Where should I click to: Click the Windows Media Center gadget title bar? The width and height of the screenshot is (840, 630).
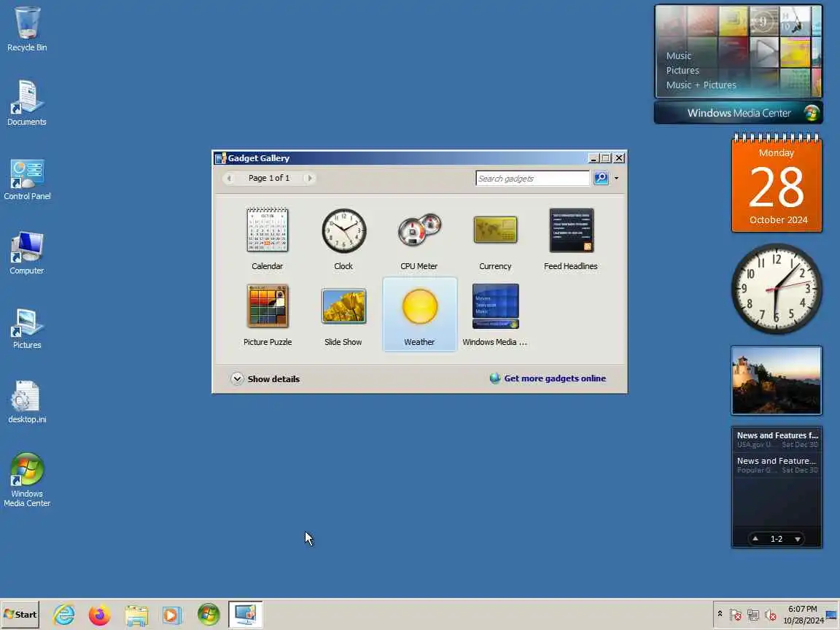tap(738, 113)
